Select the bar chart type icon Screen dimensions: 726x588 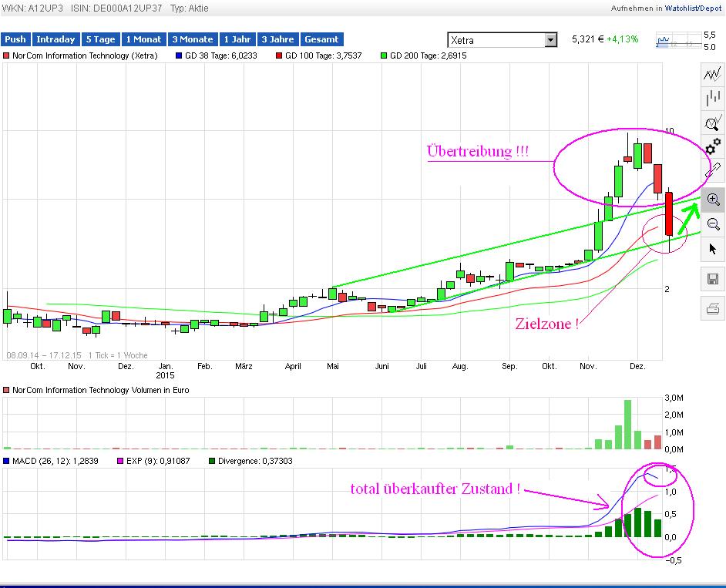[712, 98]
